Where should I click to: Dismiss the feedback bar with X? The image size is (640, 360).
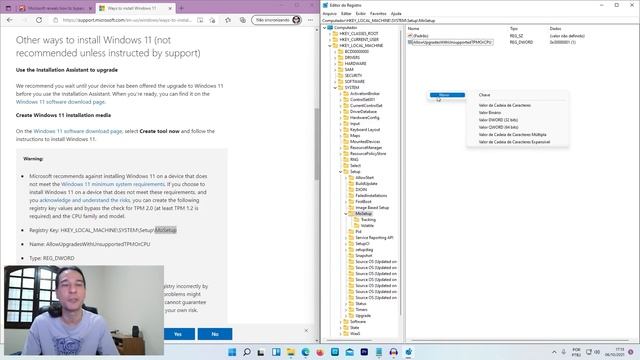point(306,330)
